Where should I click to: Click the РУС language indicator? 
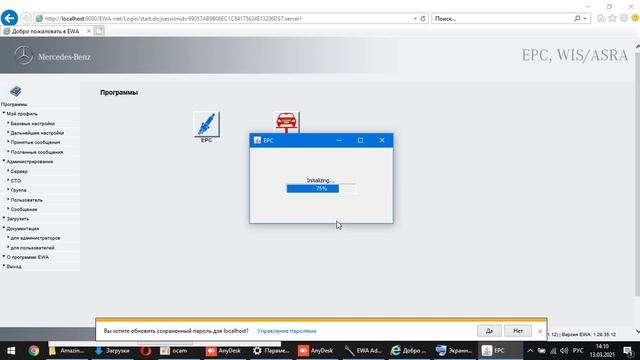(578, 351)
